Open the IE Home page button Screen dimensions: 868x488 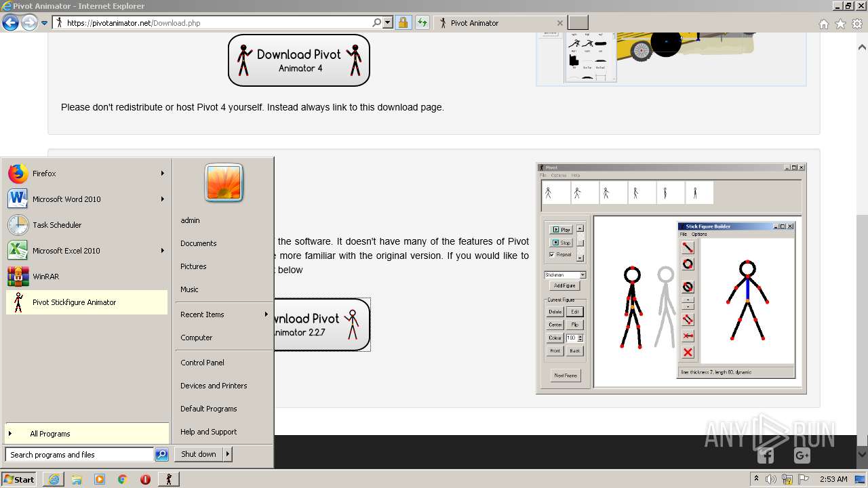coord(823,24)
